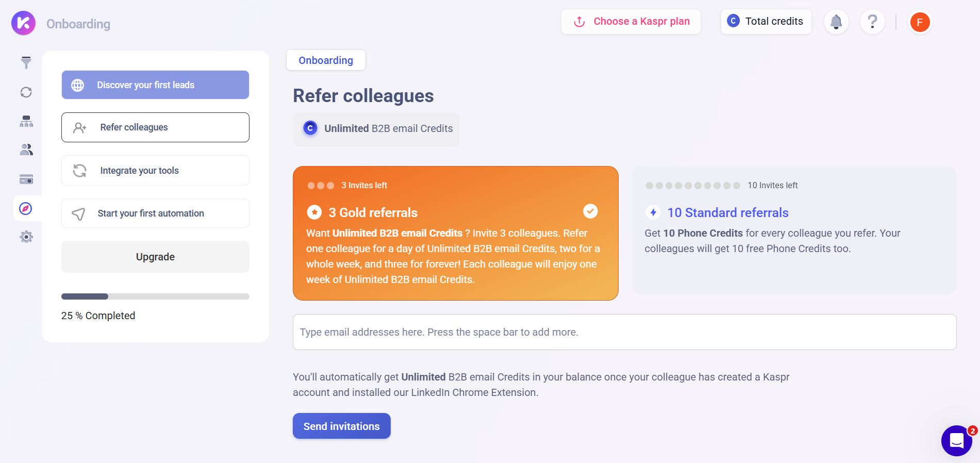The width and height of the screenshot is (980, 463).
Task: Open Integrate your tools step
Action: pos(155,171)
